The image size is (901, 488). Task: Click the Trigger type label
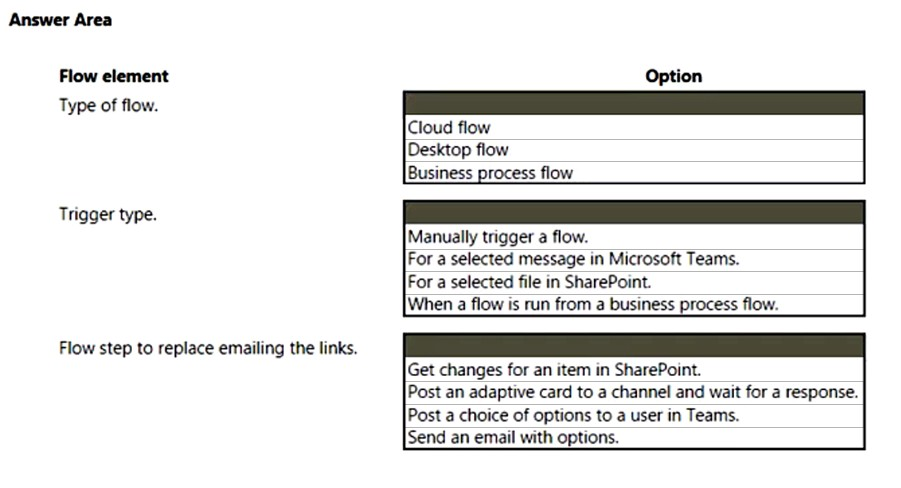pos(107,214)
